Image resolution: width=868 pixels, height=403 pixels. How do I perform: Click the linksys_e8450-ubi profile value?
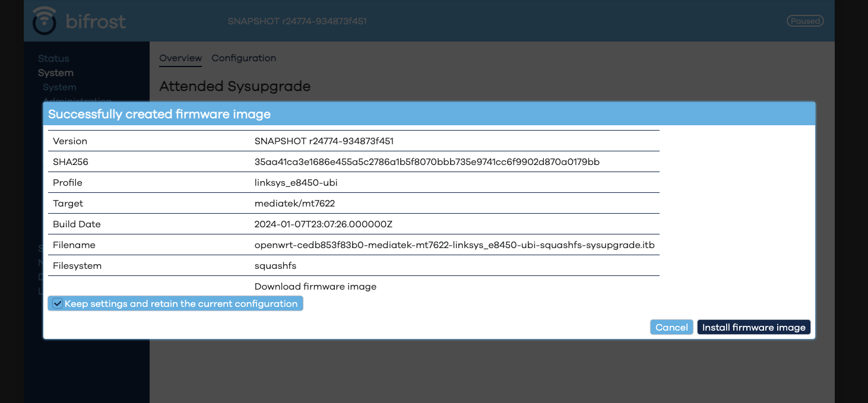(296, 182)
